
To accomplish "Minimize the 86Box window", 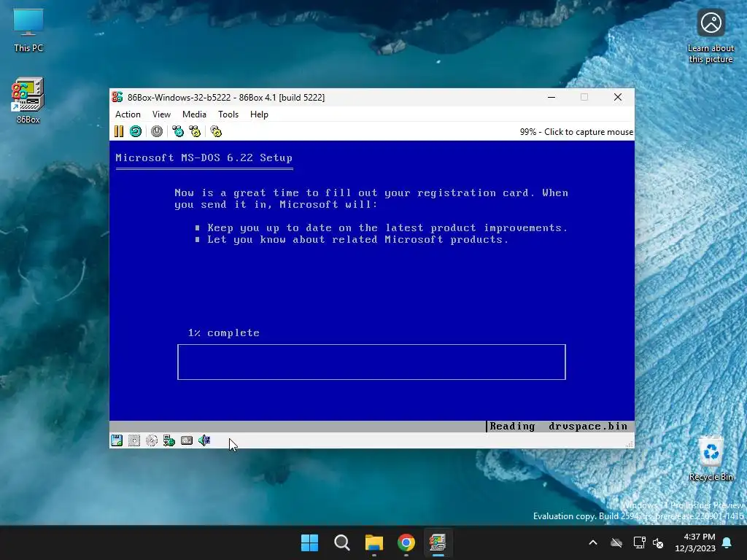I will pyautogui.click(x=551, y=97).
